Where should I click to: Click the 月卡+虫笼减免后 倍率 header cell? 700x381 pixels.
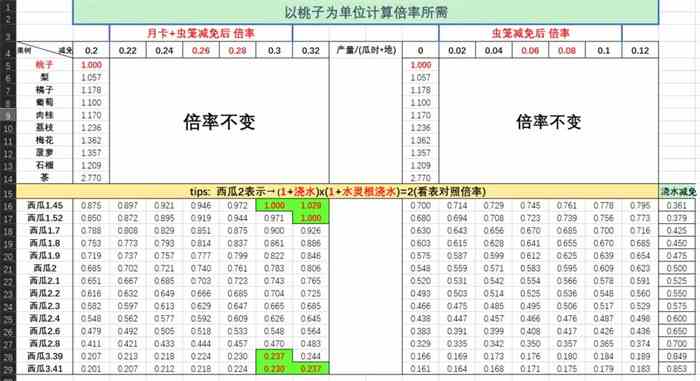click(x=201, y=33)
